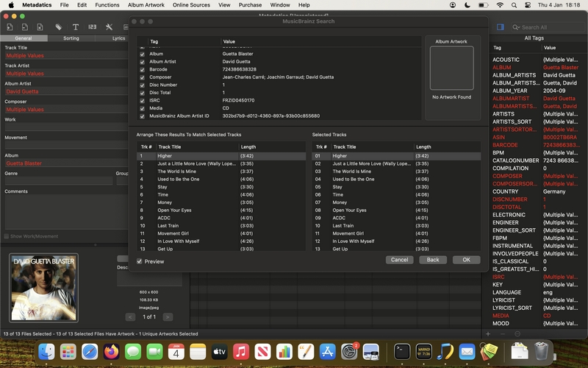Click the OK button
Screen dimensions: 588x368
click(x=466, y=260)
